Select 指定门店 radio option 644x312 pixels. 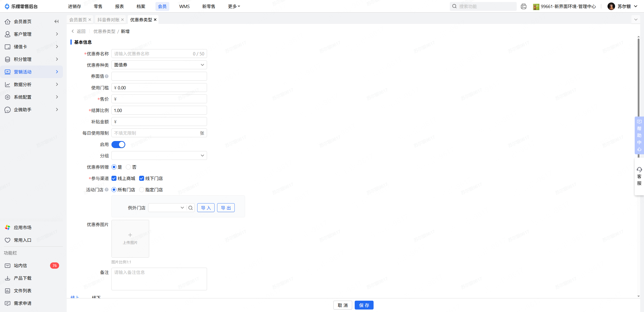[142, 190]
